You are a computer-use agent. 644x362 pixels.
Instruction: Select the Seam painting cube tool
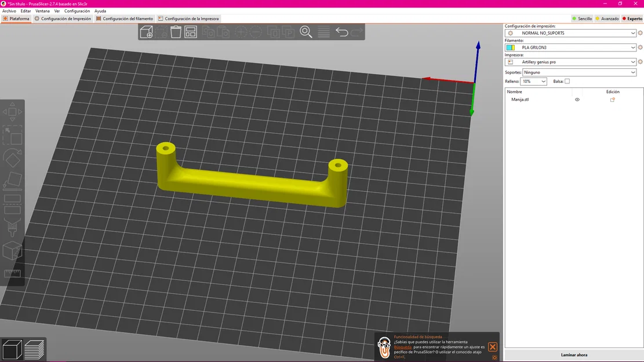coord(12,250)
